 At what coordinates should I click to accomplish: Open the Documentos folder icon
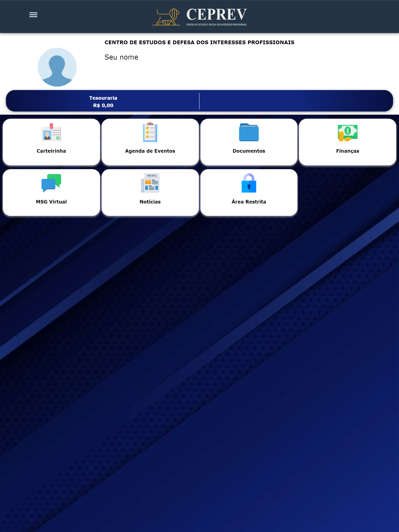coord(249,132)
